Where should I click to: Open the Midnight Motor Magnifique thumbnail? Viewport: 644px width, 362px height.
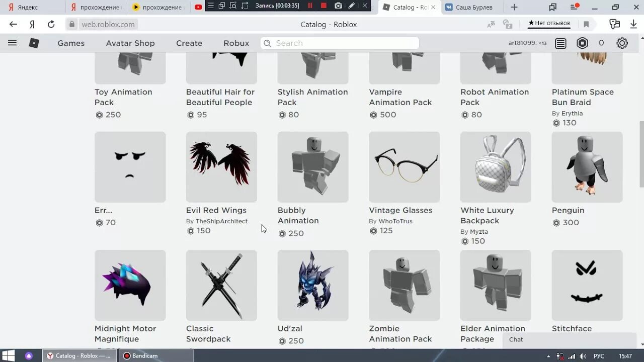[130, 285]
